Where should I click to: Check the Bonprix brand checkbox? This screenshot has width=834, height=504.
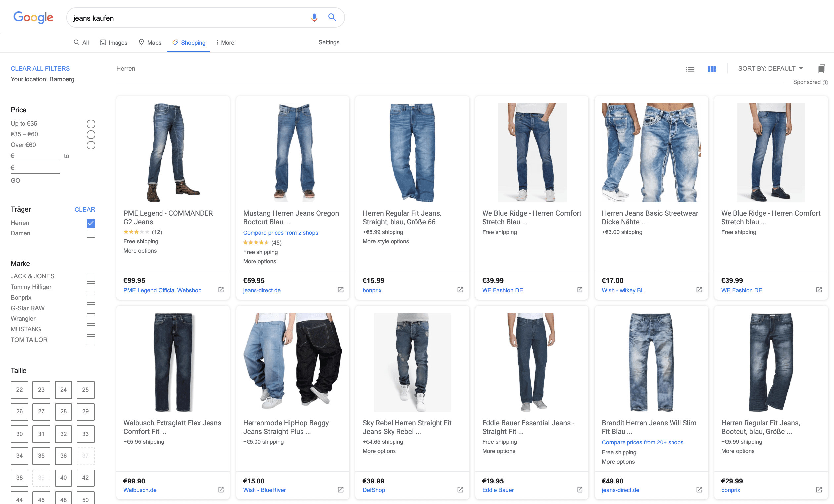pos(91,298)
